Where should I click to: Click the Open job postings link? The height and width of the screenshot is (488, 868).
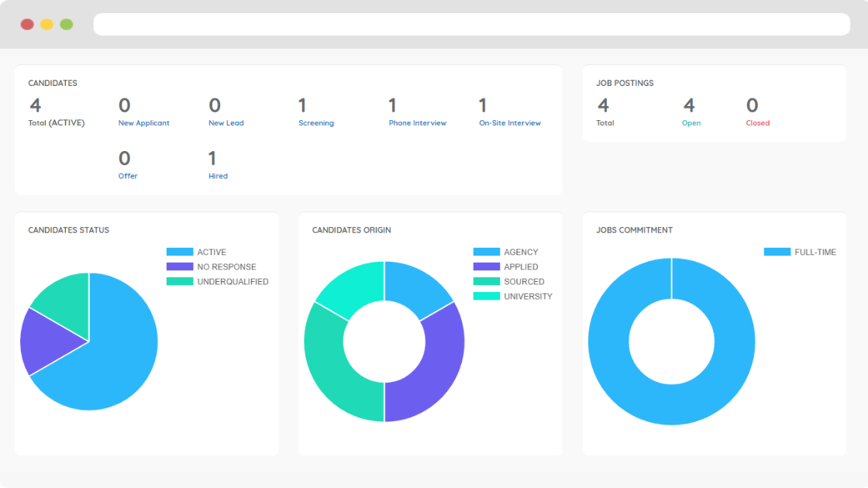click(691, 123)
